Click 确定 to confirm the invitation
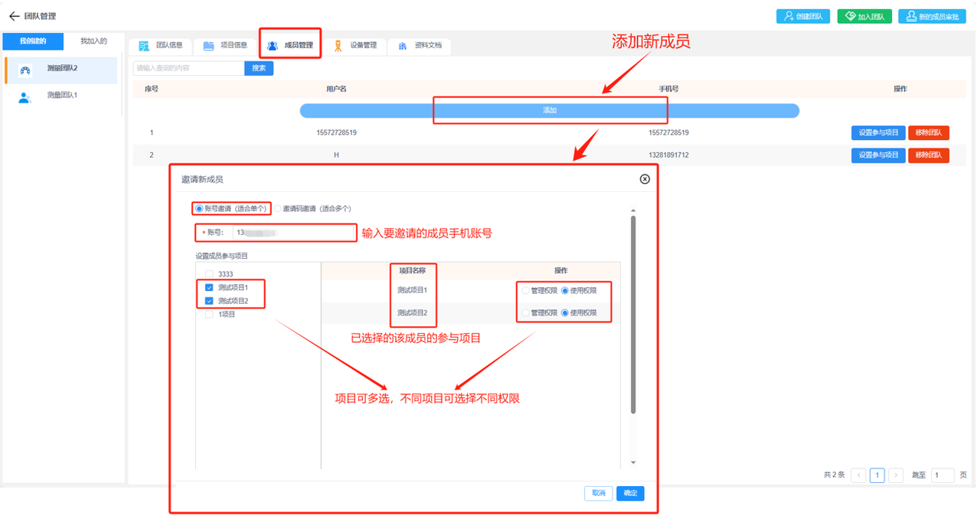Viewport: 980px width, 522px height. tap(630, 494)
